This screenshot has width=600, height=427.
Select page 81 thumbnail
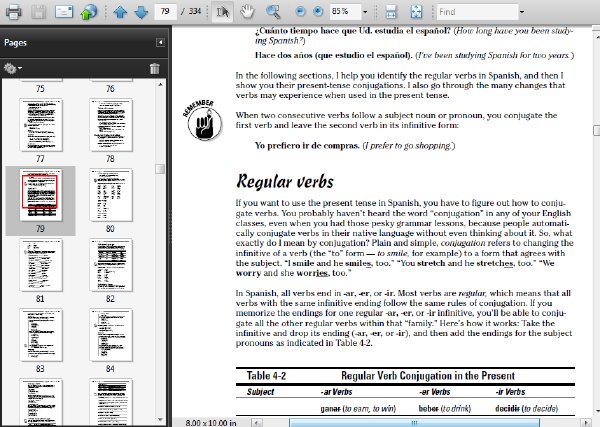41,265
